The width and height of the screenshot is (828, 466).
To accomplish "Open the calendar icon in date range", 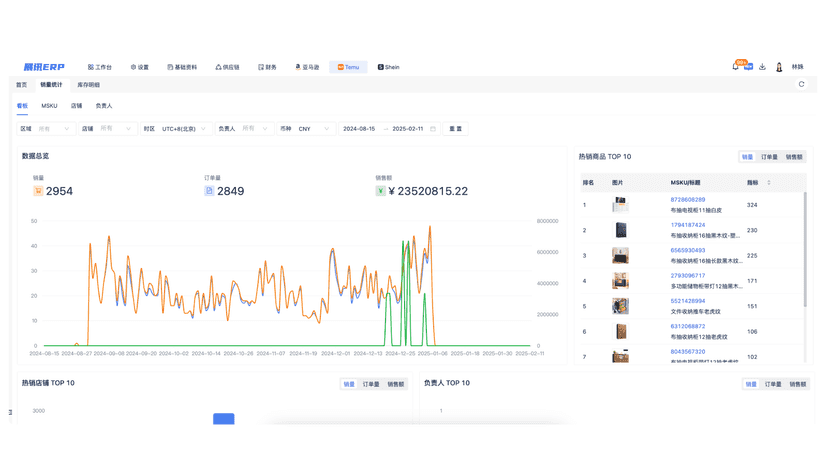I will coord(433,129).
